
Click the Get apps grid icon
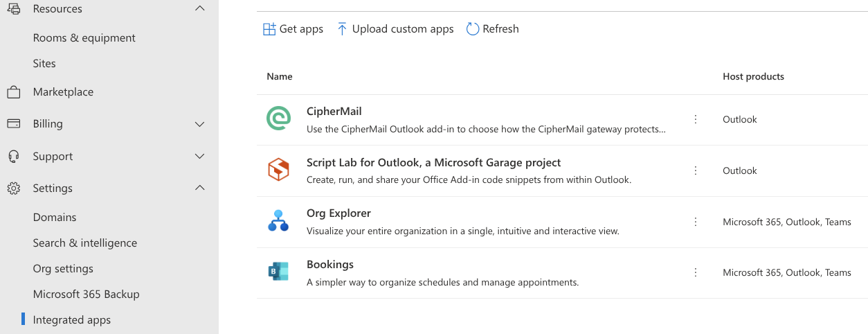(269, 29)
